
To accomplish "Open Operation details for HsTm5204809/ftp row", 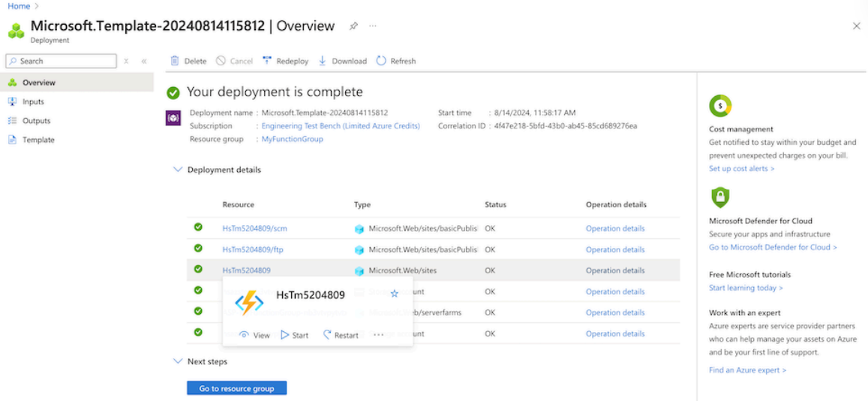I will click(x=615, y=249).
